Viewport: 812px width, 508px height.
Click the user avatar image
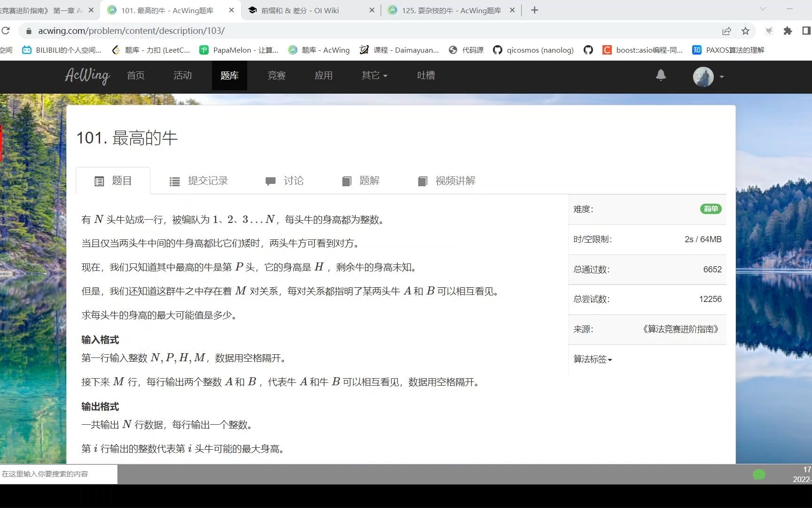point(703,77)
